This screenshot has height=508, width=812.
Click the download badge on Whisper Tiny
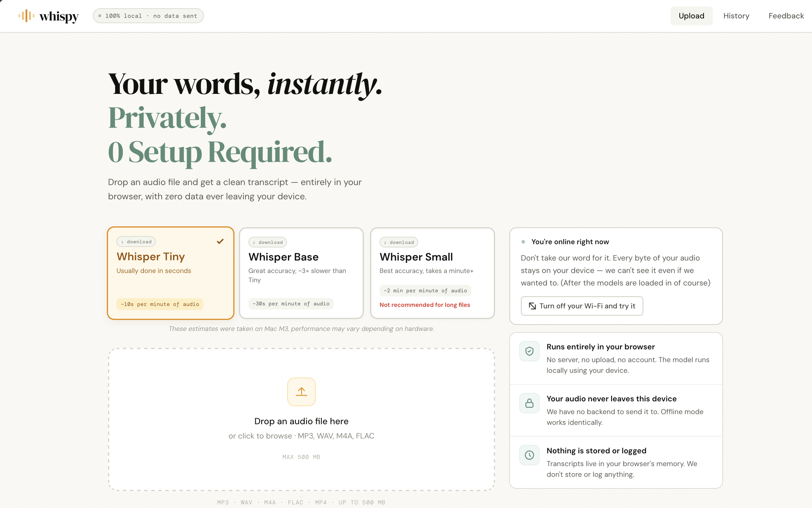click(x=136, y=242)
